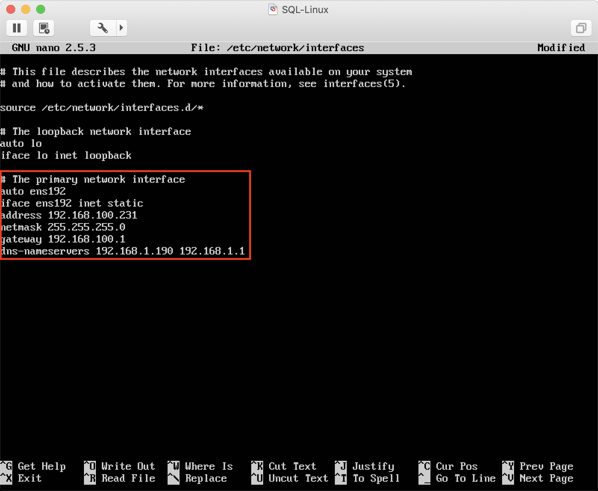Screen dimensions: 598x491
Task: Click the '^K Cut Text' shortcut
Action: pyautogui.click(x=284, y=466)
